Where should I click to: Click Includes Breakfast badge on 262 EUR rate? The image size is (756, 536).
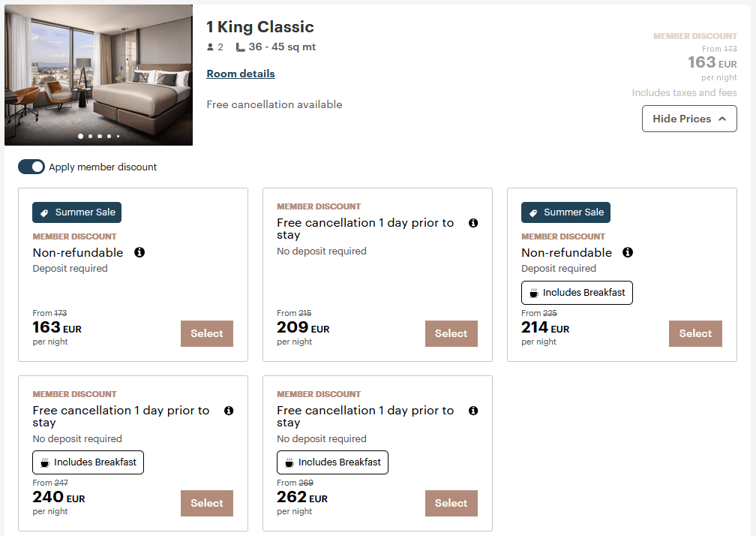click(332, 462)
